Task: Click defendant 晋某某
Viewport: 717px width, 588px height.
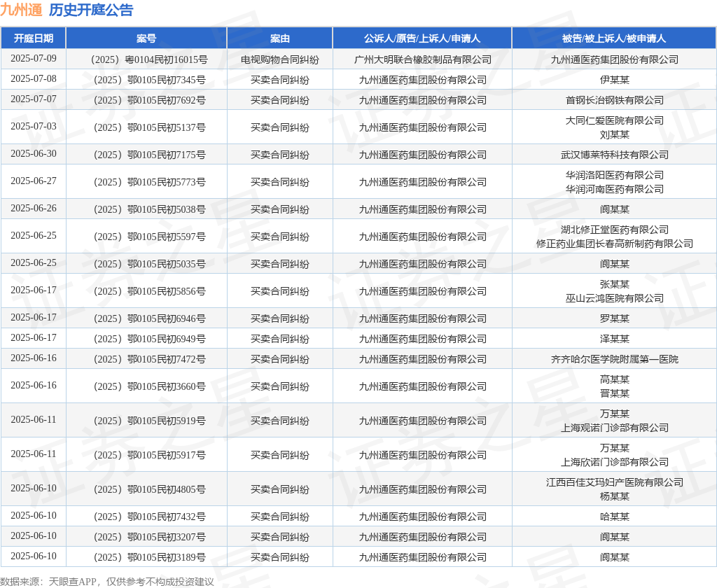Action: [615, 393]
